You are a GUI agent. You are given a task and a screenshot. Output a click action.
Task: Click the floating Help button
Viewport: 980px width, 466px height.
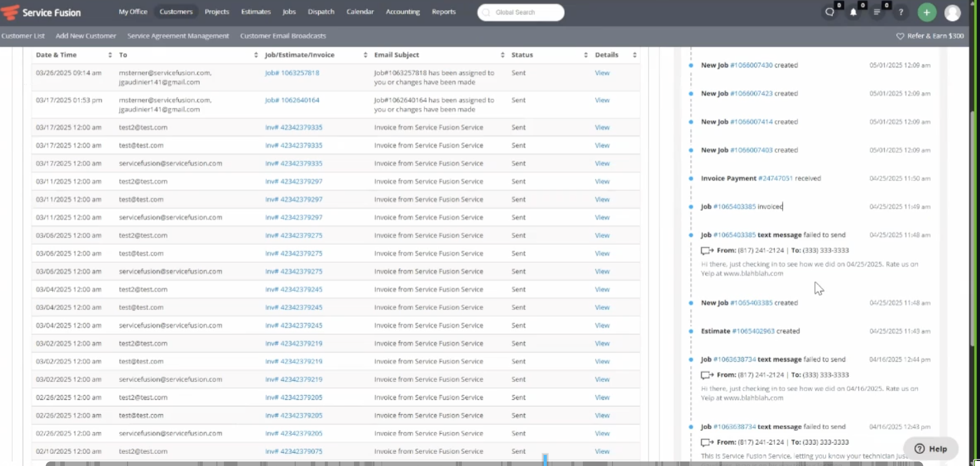(x=930, y=449)
